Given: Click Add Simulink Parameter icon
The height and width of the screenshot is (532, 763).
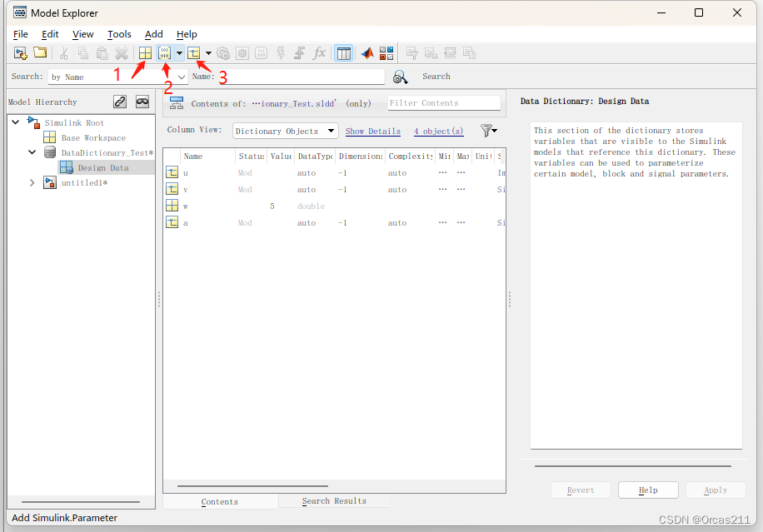Looking at the screenshot, I should click(164, 53).
